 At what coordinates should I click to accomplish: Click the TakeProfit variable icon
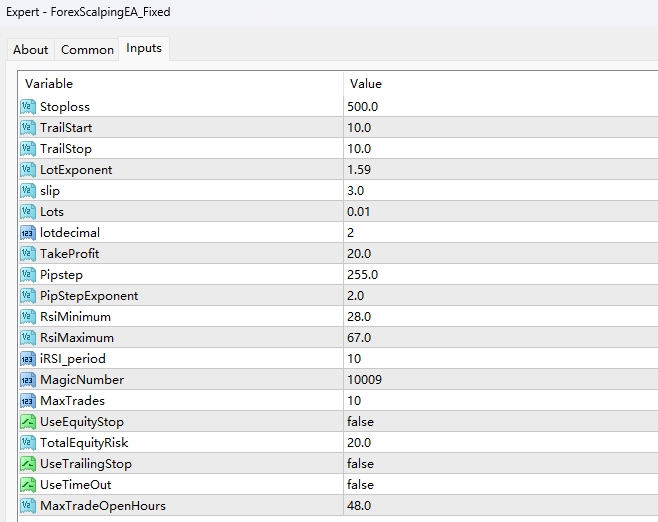pyautogui.click(x=28, y=253)
